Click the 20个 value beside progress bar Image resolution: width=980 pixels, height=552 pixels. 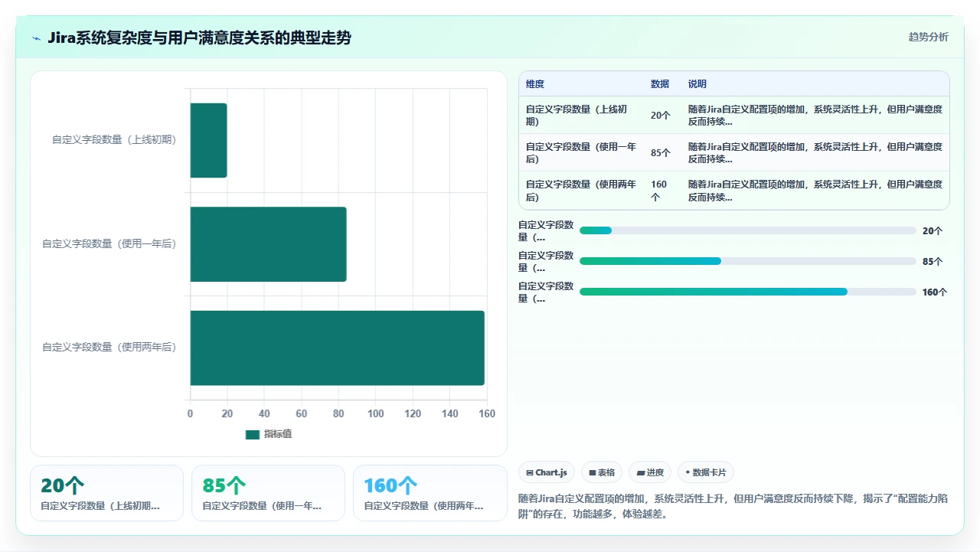point(933,230)
